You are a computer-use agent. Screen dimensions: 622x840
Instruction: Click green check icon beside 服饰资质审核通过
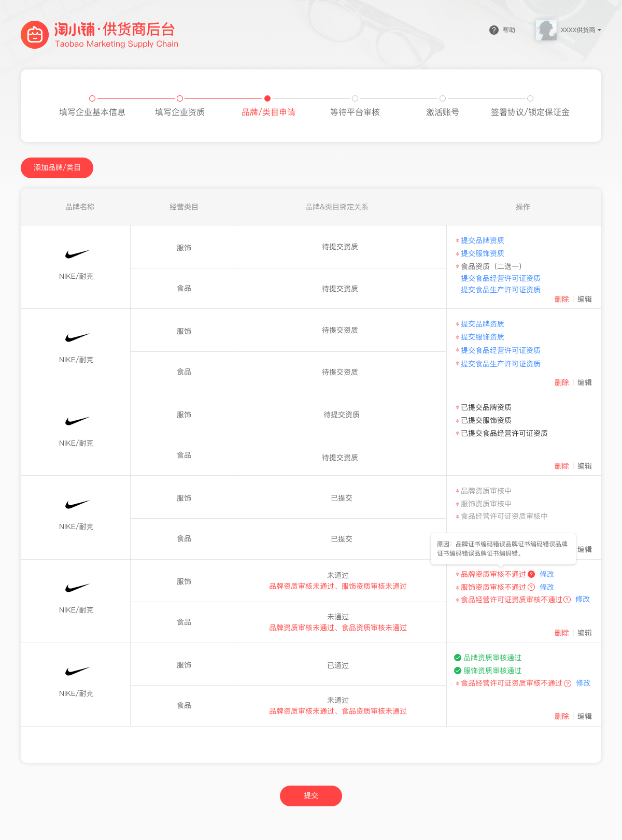pos(458,671)
